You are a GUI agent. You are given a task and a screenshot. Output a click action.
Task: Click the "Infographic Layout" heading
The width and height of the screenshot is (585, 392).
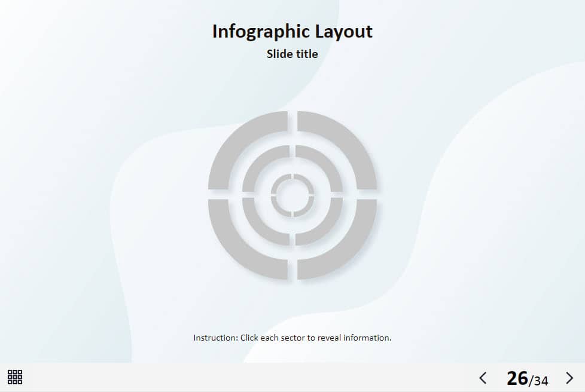[292, 32]
